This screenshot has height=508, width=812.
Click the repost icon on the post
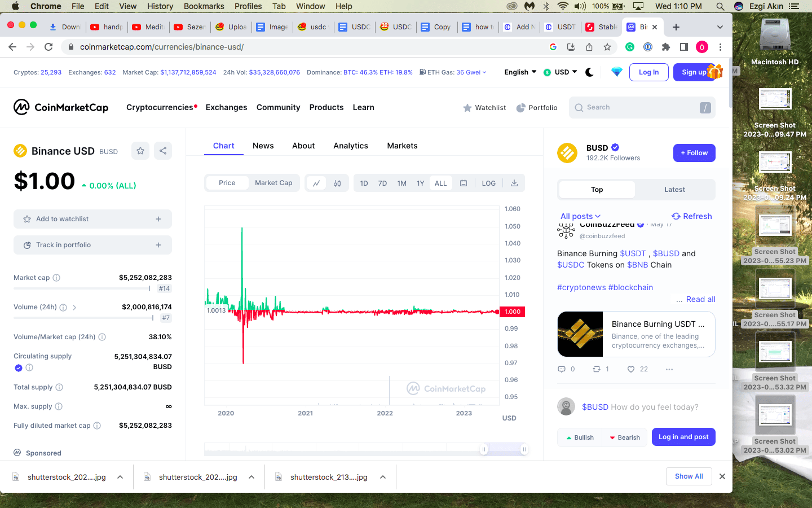tap(597, 369)
